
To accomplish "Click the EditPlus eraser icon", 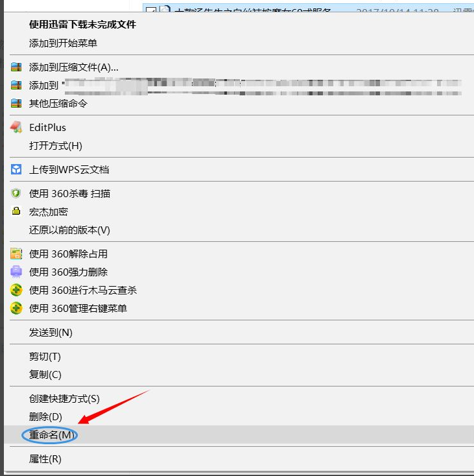I will point(16,127).
